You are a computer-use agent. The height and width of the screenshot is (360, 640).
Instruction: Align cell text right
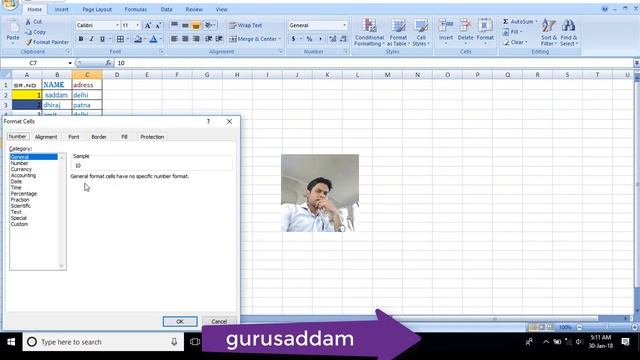click(x=196, y=39)
